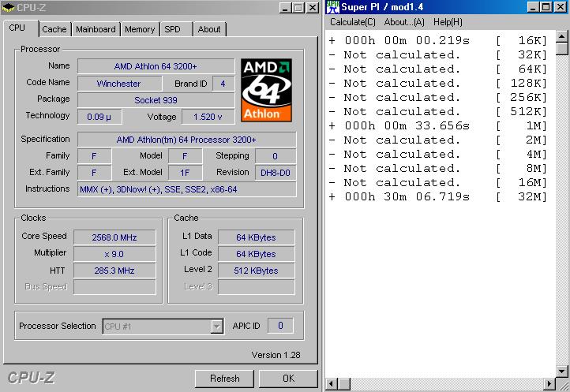
Task: Click the empty Bus Speed field
Action: (114, 287)
